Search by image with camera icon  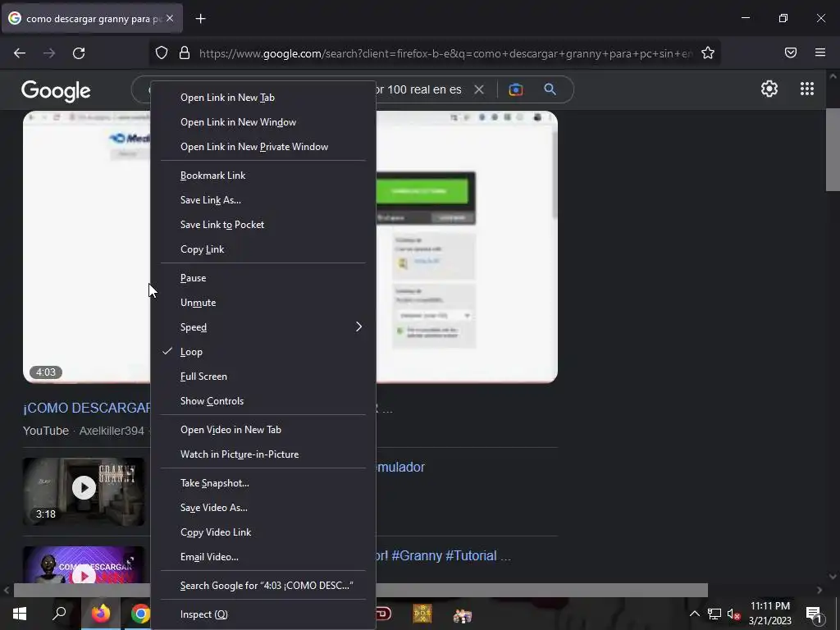click(x=515, y=89)
